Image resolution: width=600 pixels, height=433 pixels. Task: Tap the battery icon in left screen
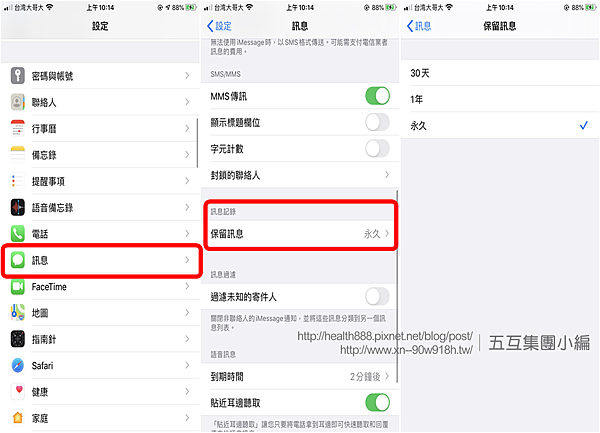(191, 7)
